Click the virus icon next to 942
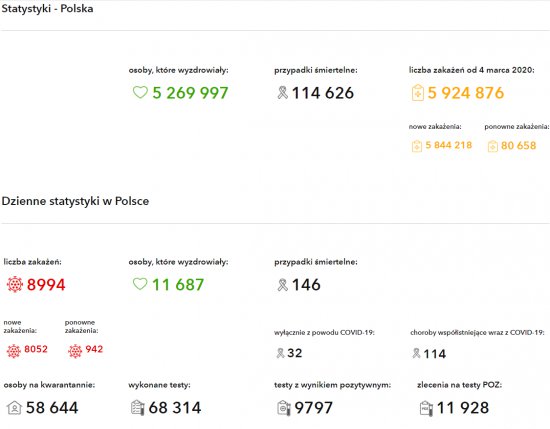The height and width of the screenshot is (429, 550). tap(75, 351)
